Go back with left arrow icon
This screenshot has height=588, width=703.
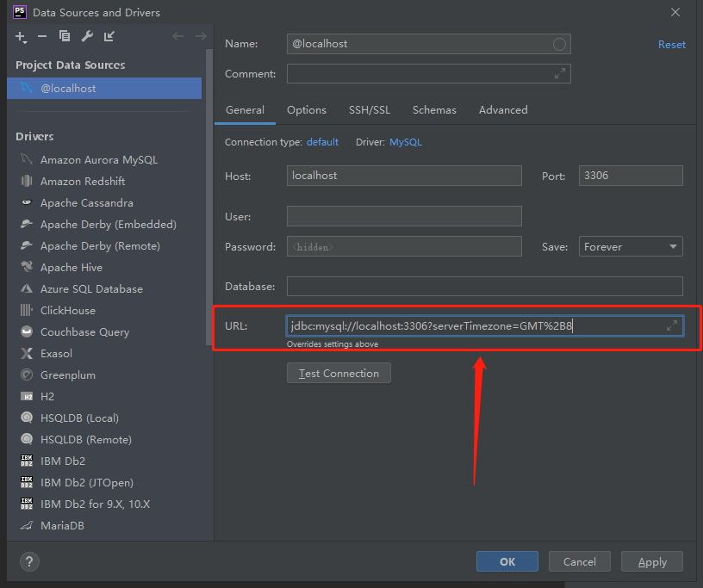tap(178, 36)
